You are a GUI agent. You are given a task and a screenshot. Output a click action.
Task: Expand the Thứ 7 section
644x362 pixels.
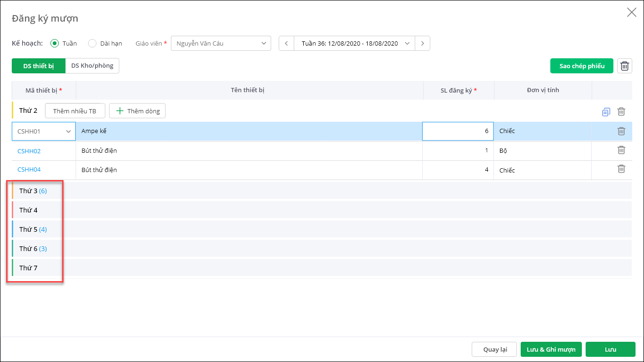(x=322, y=268)
